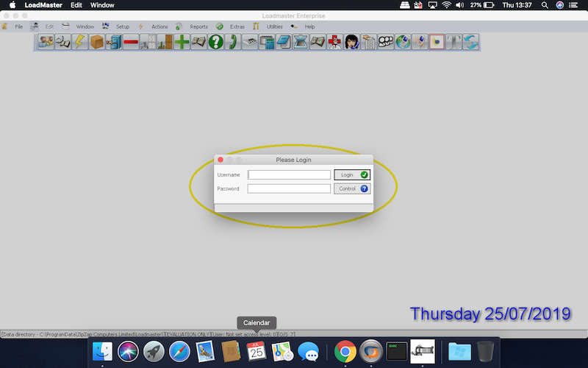Click the paper-and-open-book toolbar icon
The height and width of the screenshot is (368, 588).
pyautogui.click(x=62, y=42)
